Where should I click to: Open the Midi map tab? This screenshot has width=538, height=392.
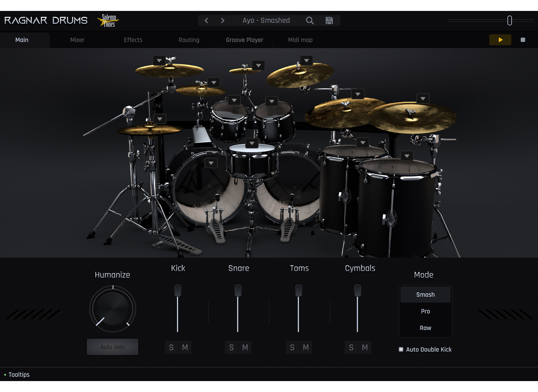(x=300, y=40)
